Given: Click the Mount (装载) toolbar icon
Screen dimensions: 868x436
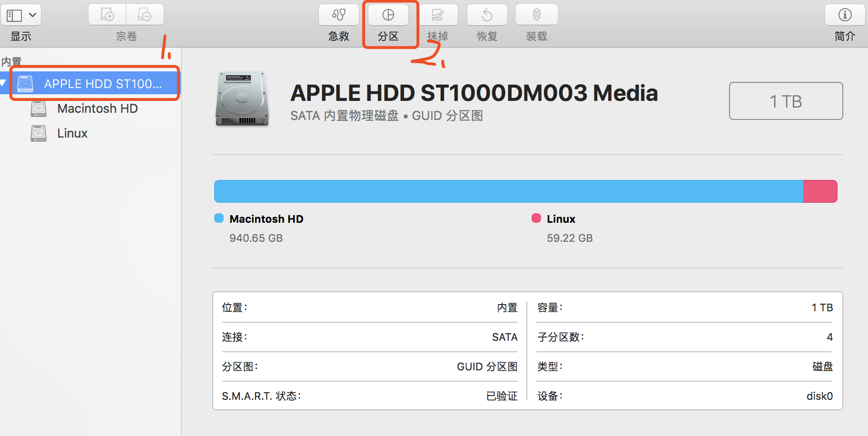Looking at the screenshot, I should (x=537, y=15).
